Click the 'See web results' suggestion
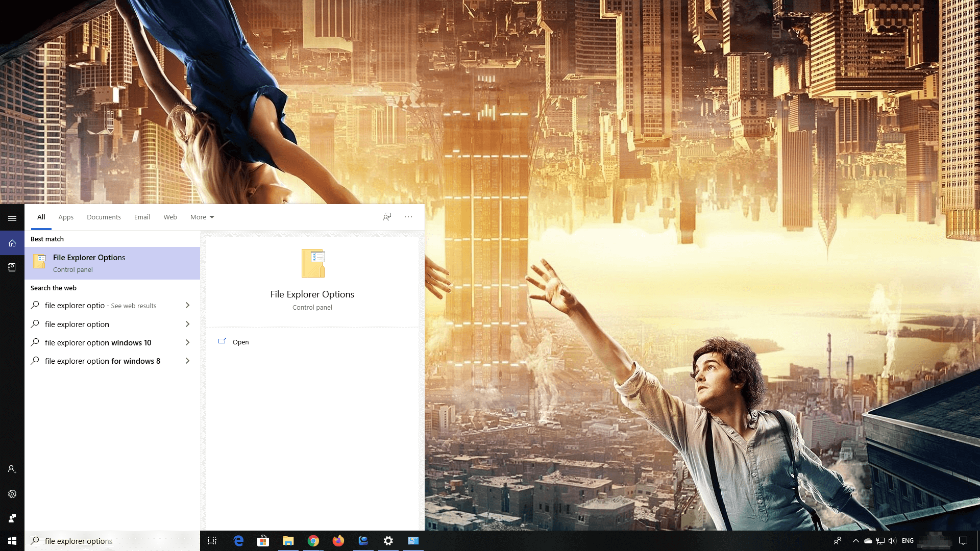The image size is (980, 551). pos(133,306)
